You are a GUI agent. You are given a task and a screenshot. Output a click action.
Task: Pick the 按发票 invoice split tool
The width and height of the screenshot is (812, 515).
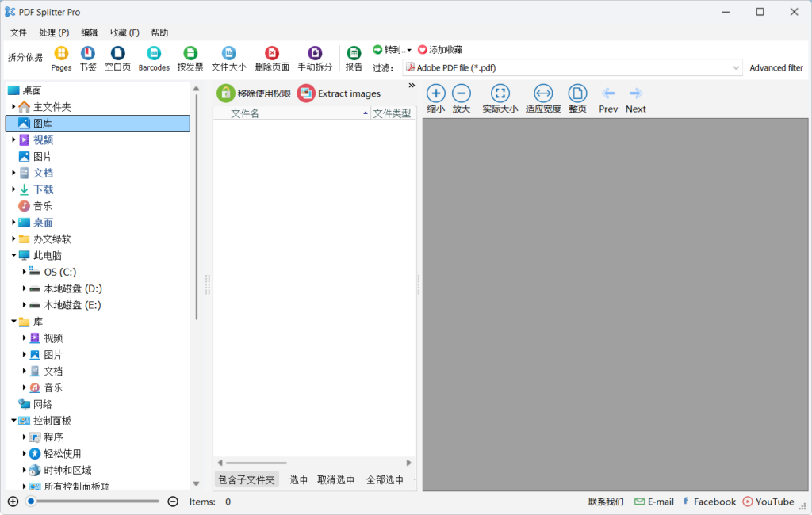pyautogui.click(x=190, y=59)
